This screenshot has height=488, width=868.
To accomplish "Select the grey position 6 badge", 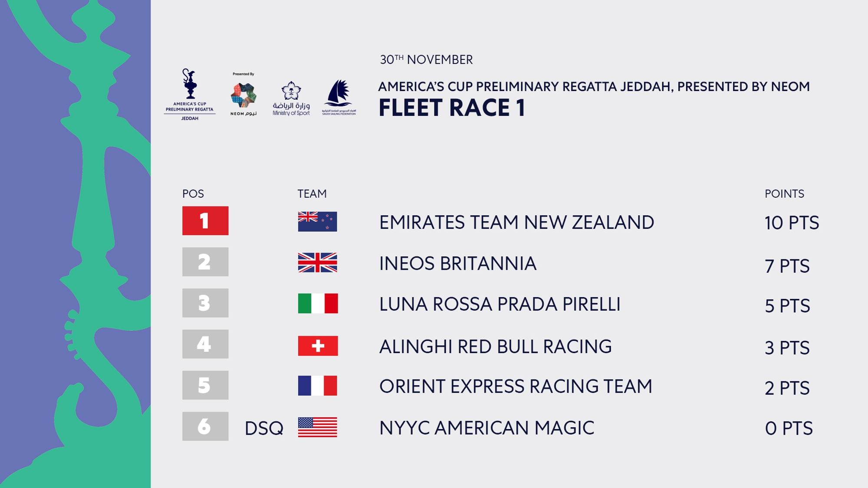I will [205, 426].
